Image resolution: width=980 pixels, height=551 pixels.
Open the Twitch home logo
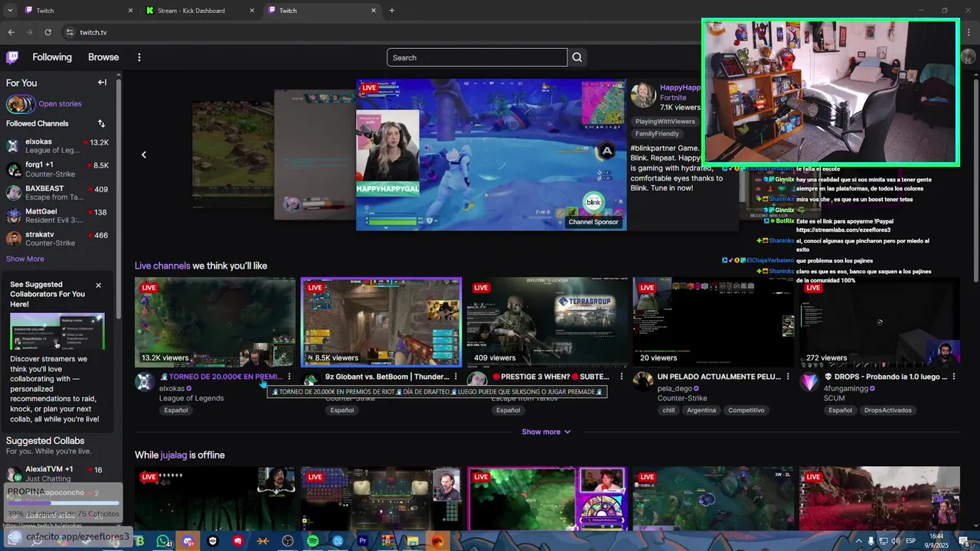pos(12,57)
